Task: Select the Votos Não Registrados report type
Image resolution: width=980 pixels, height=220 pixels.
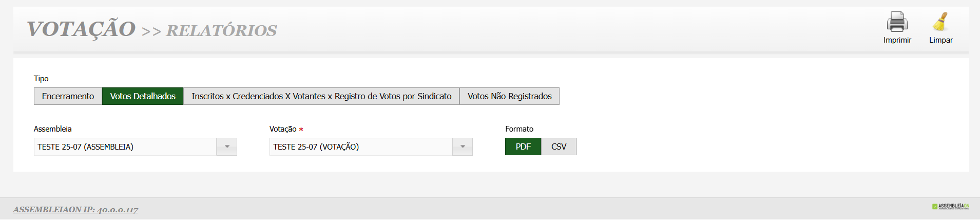Action: click(509, 96)
